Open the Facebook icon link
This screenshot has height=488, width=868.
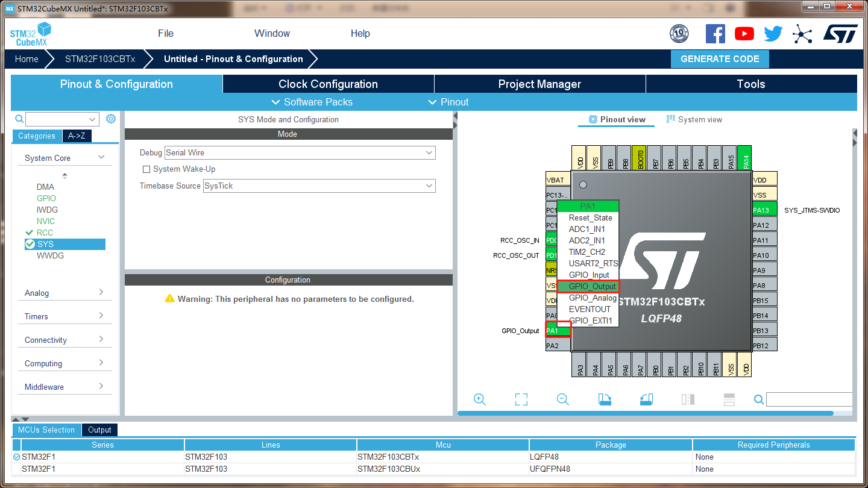pyautogui.click(x=715, y=34)
